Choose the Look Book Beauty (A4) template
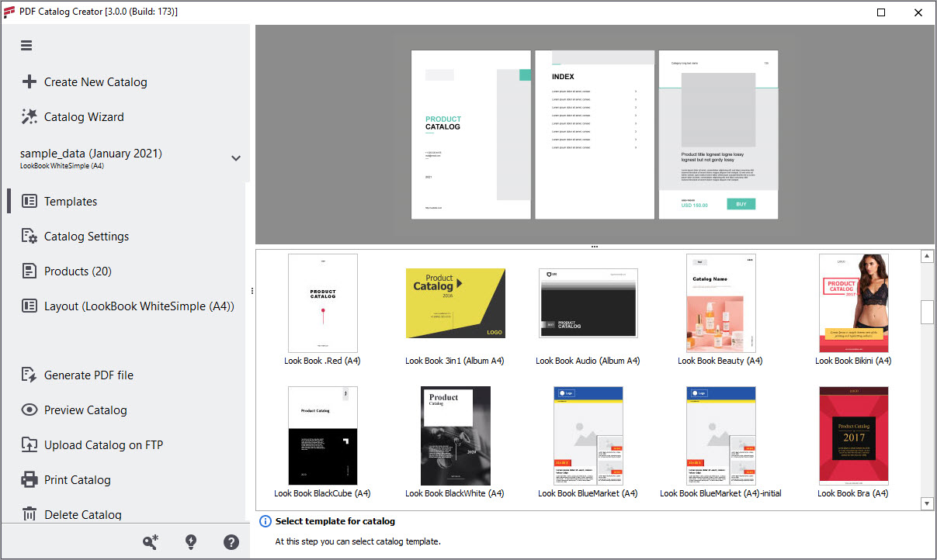 [721, 303]
